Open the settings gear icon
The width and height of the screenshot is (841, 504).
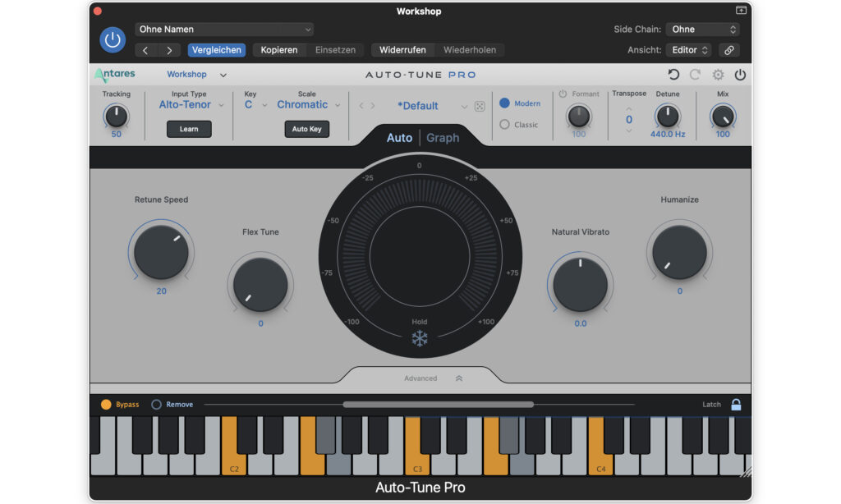718,75
